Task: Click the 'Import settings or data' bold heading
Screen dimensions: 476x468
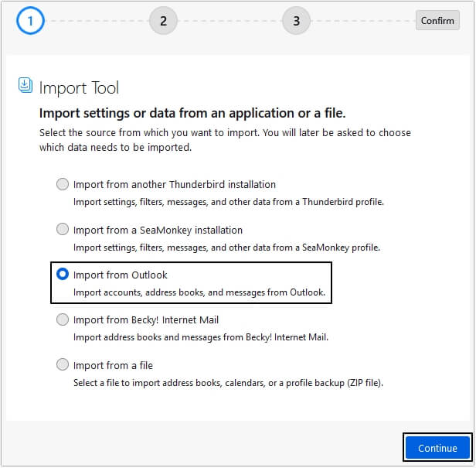Action: tap(192, 113)
